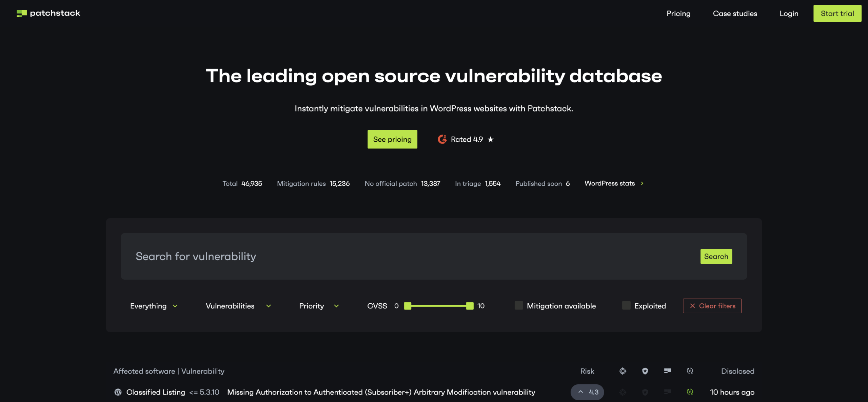Screen dimensions: 868x402
Task: Enable the Mitigation available checkbox
Action: [519, 305]
